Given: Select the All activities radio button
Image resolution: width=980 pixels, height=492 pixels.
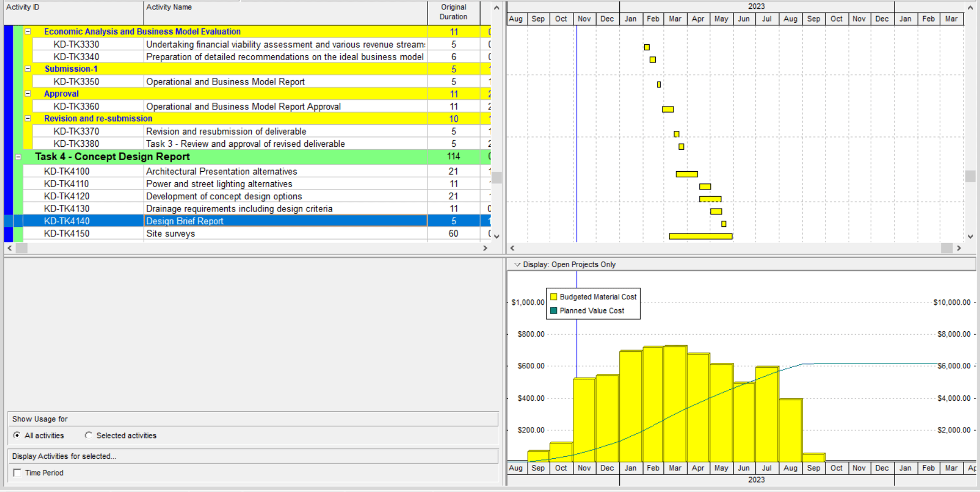Looking at the screenshot, I should point(17,436).
